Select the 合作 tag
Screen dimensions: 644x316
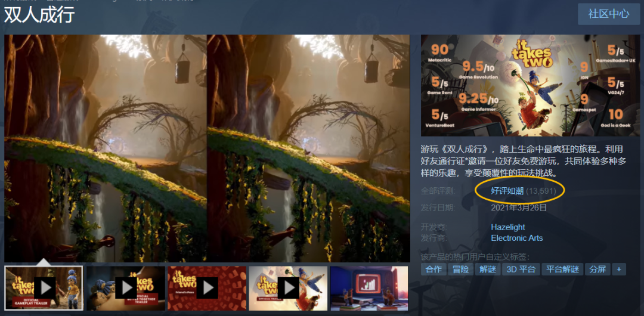click(434, 269)
